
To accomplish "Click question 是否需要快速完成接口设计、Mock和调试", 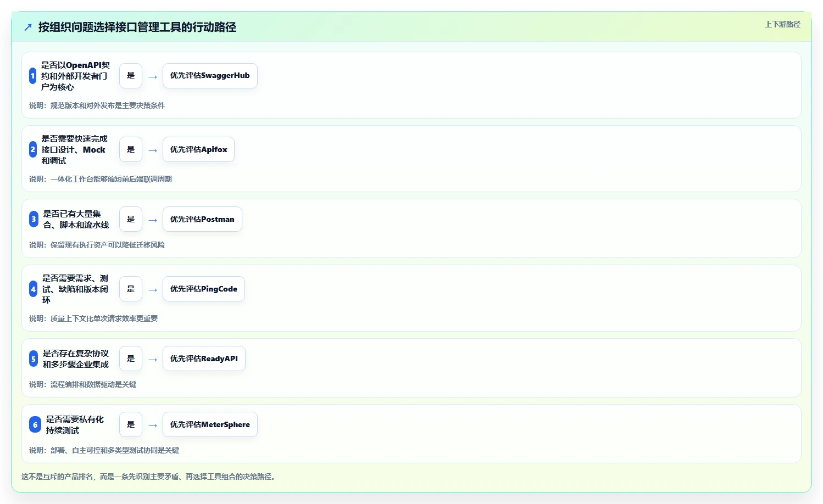I will click(75, 149).
